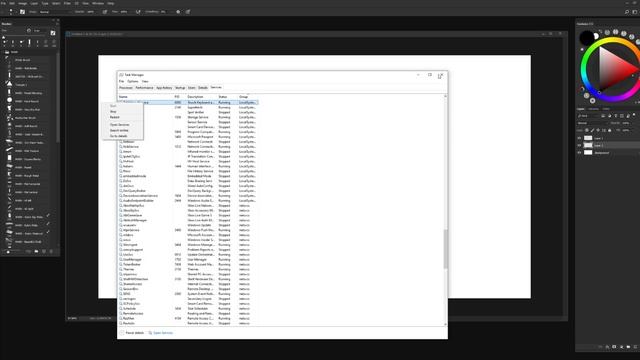Click the search icon at top right
Screen dimensions: 640x360
(x=627, y=12)
